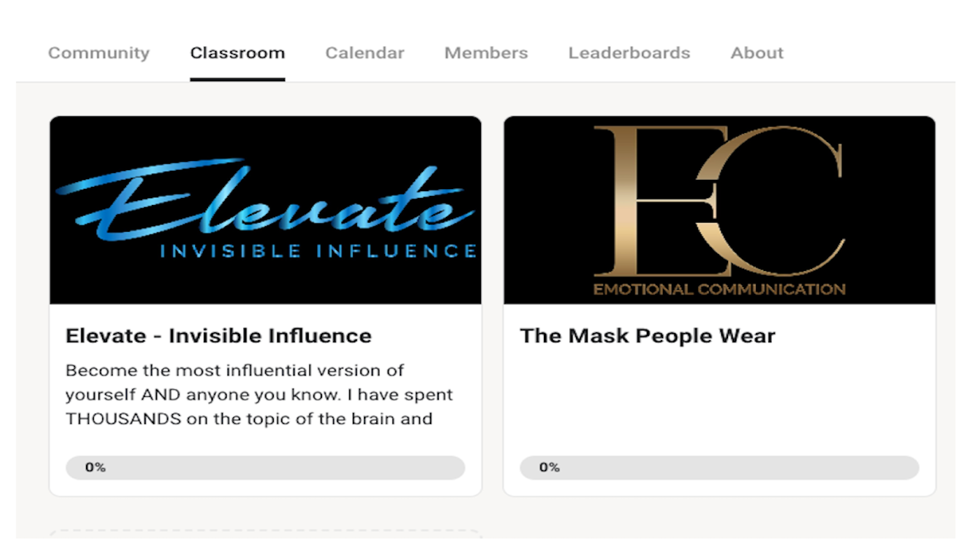The height and width of the screenshot is (553, 980).
Task: Click the 0% label on Mask course
Action: point(549,468)
